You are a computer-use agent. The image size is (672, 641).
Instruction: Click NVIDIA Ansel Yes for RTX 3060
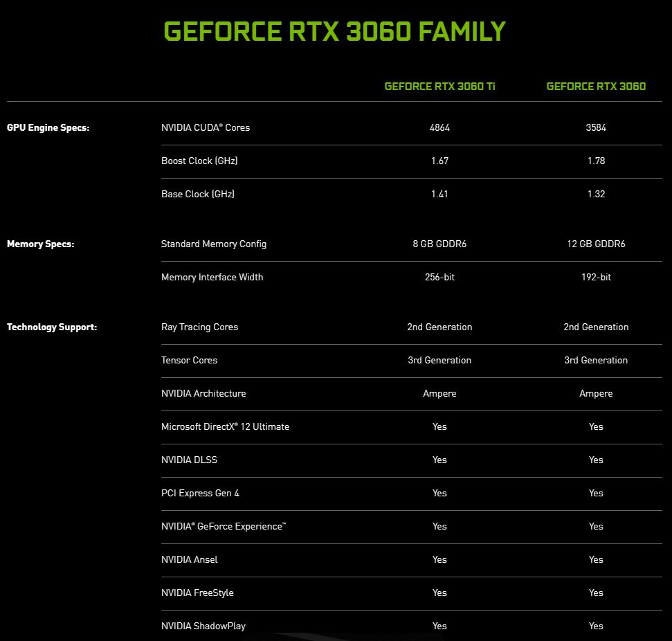pyautogui.click(x=596, y=559)
